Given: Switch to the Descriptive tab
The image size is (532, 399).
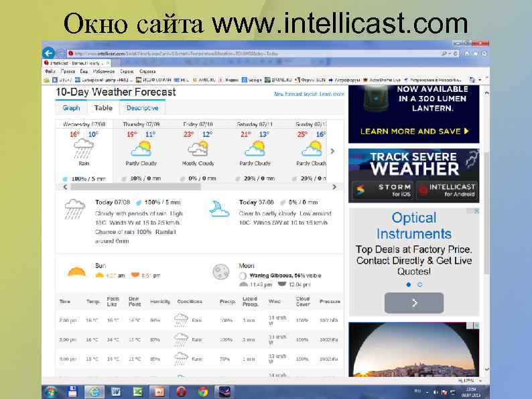Looking at the screenshot, I should [142, 108].
